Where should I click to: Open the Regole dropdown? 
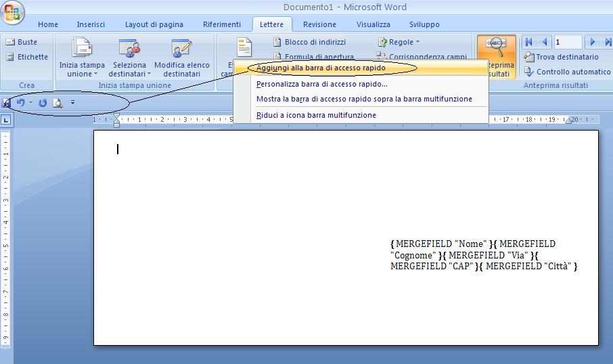[399, 42]
